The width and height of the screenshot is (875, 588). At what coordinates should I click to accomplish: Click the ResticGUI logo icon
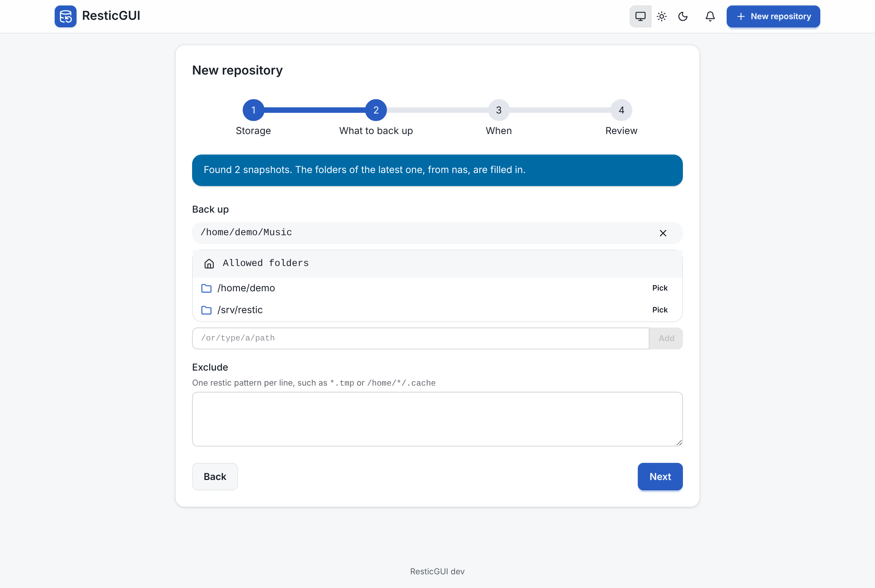click(x=66, y=16)
